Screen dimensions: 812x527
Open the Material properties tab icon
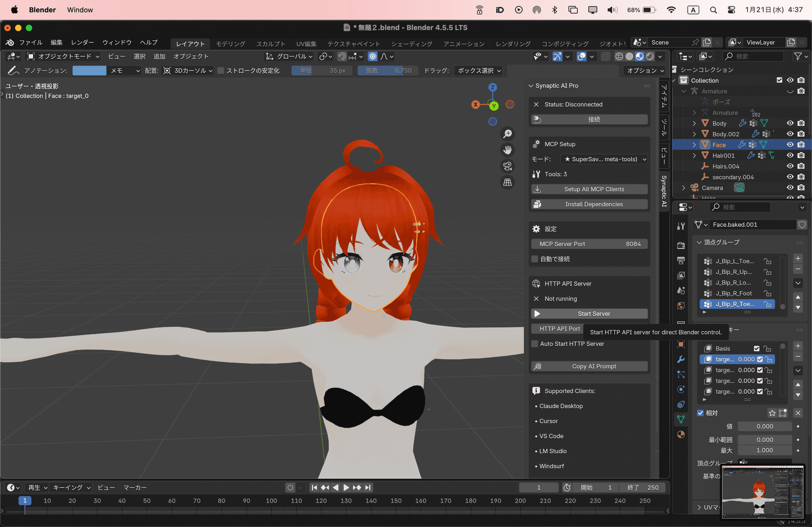tap(681, 434)
